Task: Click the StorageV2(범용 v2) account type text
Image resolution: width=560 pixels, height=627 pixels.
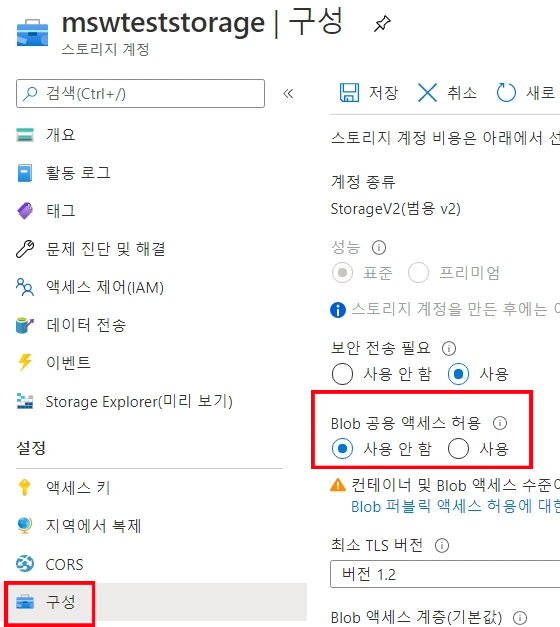Action: click(x=396, y=209)
